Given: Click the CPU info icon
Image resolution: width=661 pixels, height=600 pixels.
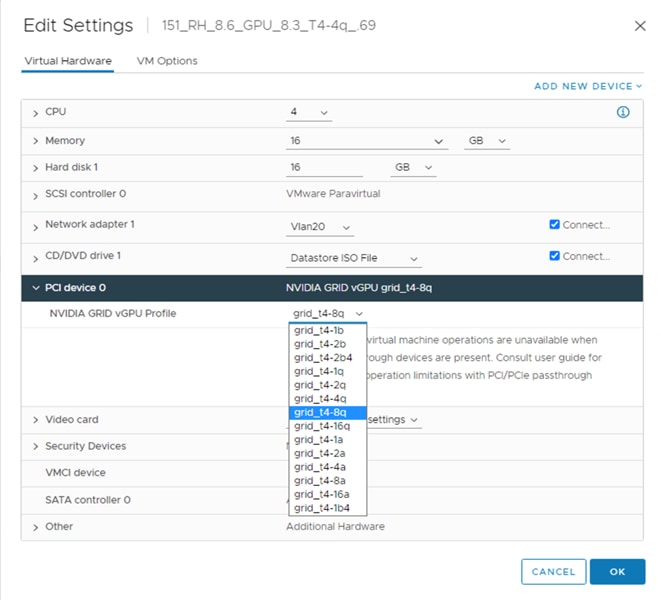Looking at the screenshot, I should (x=623, y=112).
